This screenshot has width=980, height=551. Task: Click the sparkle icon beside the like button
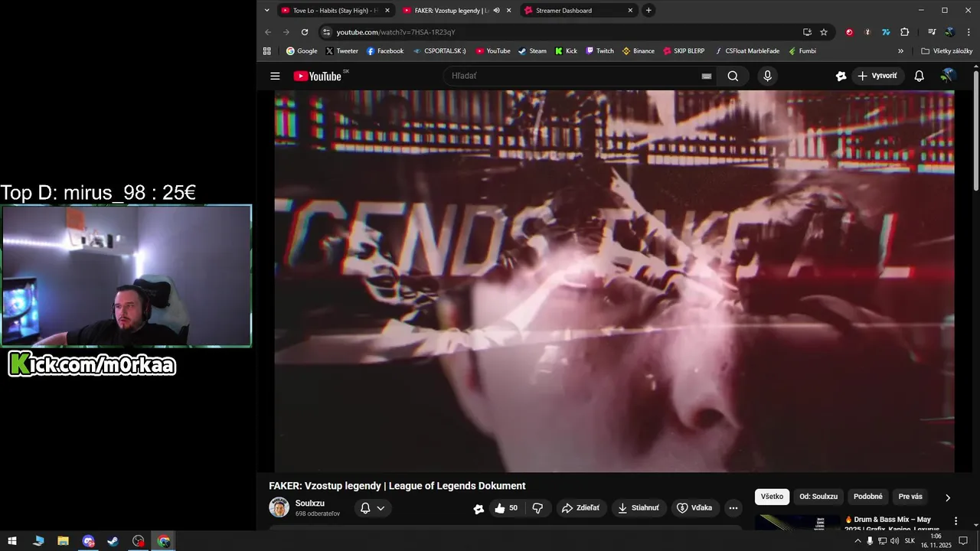(479, 508)
